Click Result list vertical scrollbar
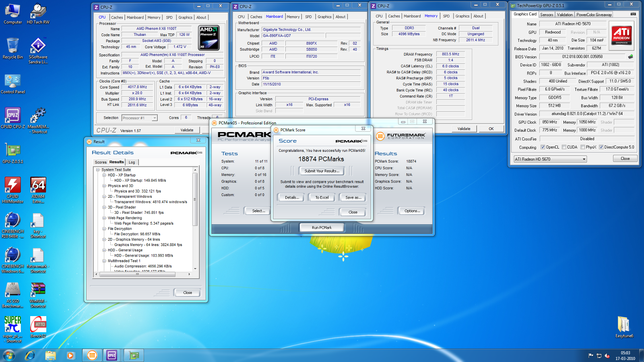Screen dimensions: 644x362 pyautogui.click(x=195, y=219)
